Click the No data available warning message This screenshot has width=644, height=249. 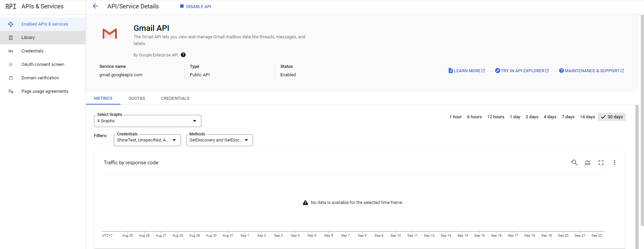click(x=353, y=203)
